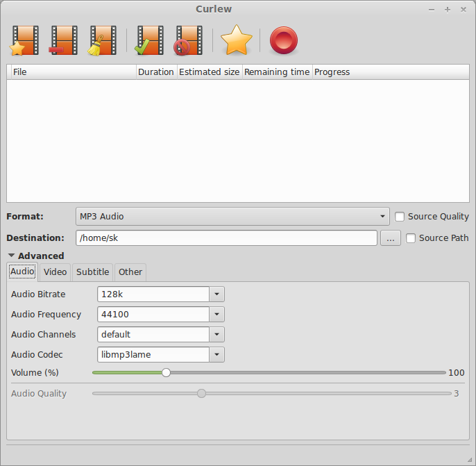This screenshot has width=476, height=466.
Task: Click the Audio Channels default field
Action: [153, 334]
